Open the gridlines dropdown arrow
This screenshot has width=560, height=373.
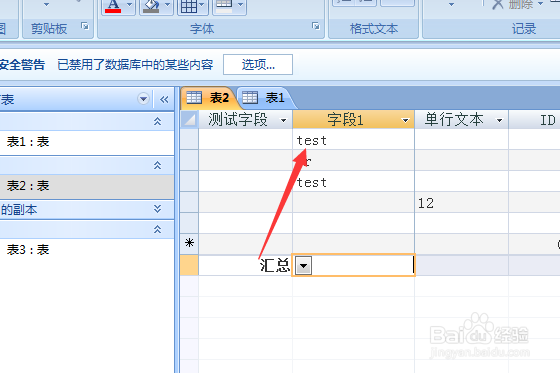click(x=202, y=5)
